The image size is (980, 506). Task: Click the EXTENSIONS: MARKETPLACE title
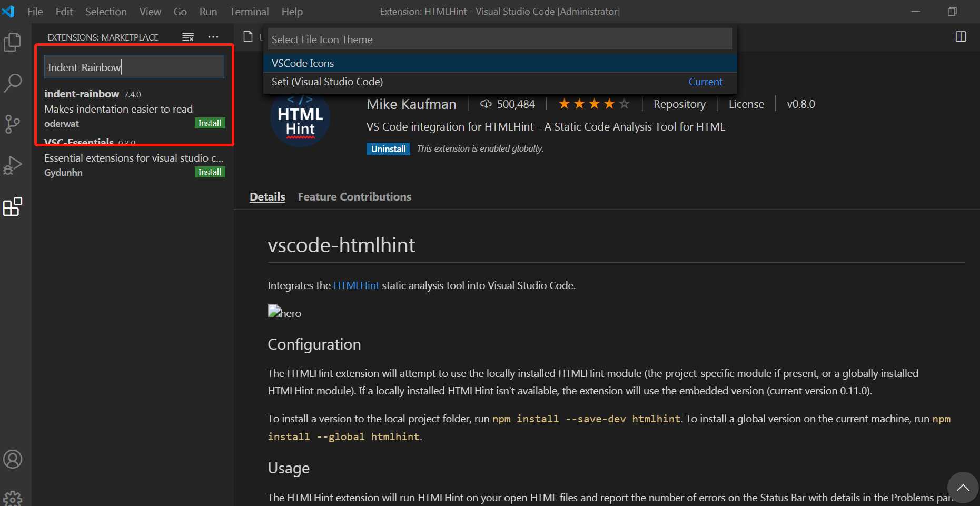click(103, 37)
